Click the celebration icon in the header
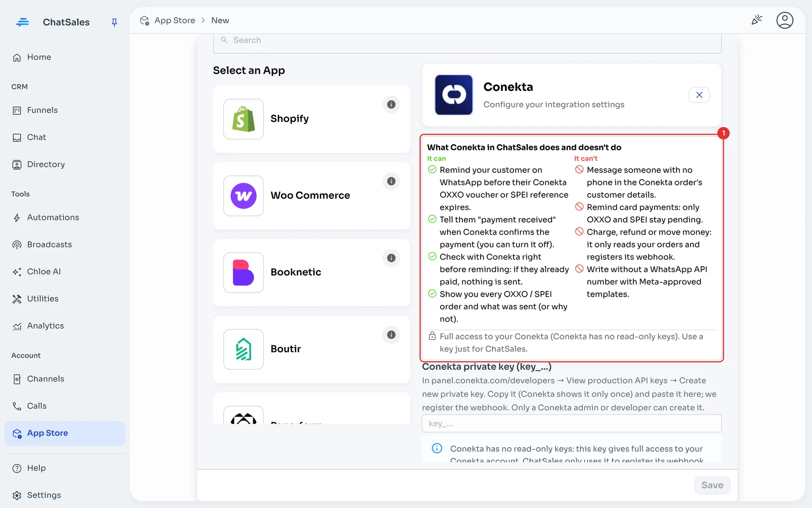The width and height of the screenshot is (812, 508). [x=757, y=20]
